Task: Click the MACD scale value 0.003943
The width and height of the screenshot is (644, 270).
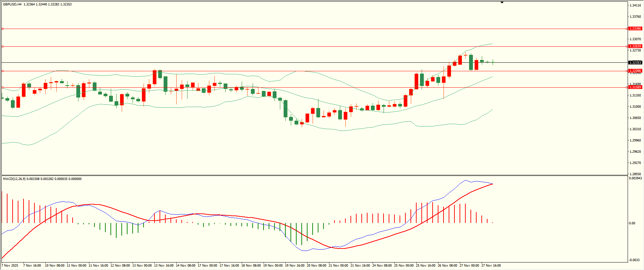Action: click(x=635, y=178)
